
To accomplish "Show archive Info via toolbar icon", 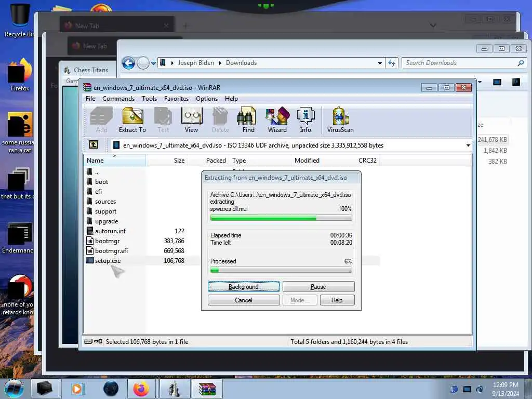I will point(305,120).
